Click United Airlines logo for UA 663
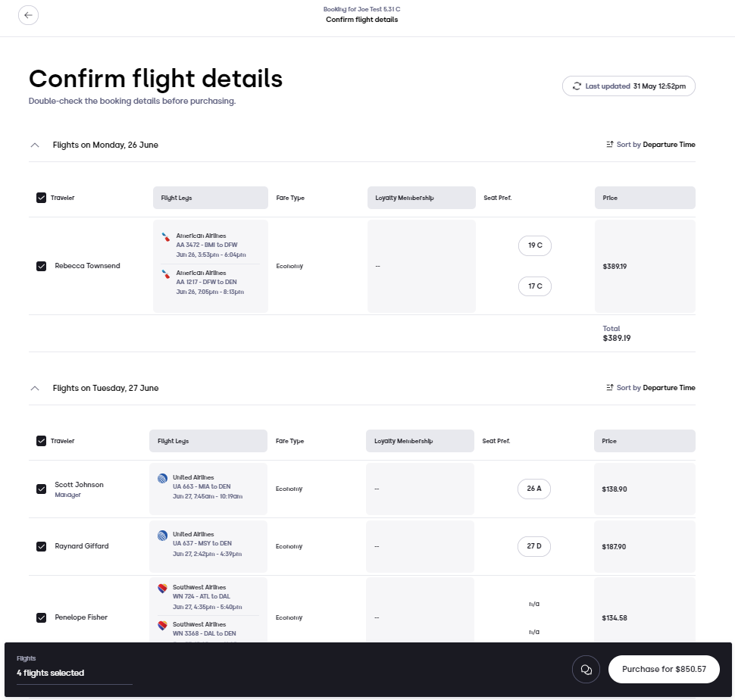This screenshot has height=700, width=735. click(x=162, y=478)
